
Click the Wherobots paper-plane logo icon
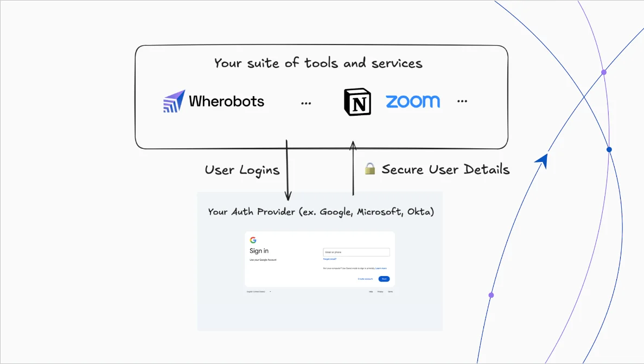tap(174, 101)
